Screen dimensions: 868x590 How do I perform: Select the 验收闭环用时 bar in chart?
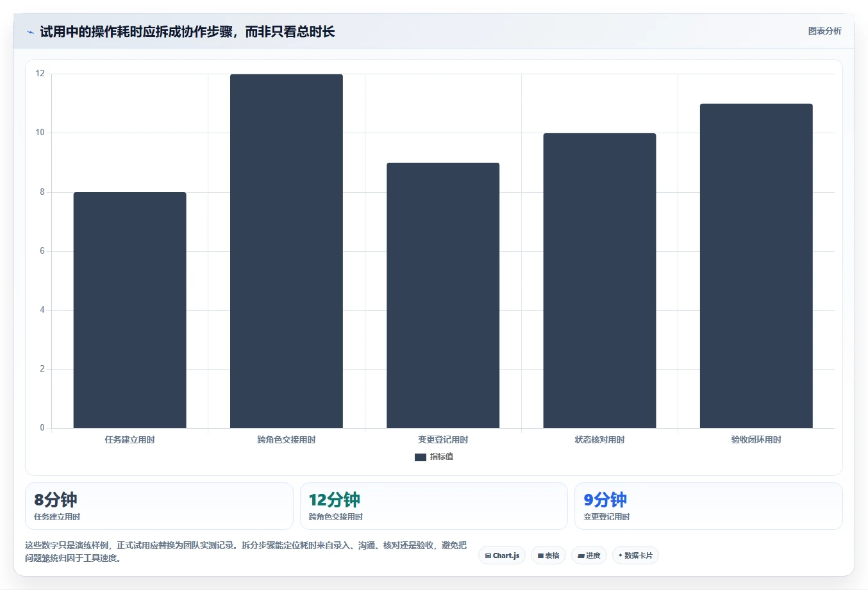[x=756, y=266]
